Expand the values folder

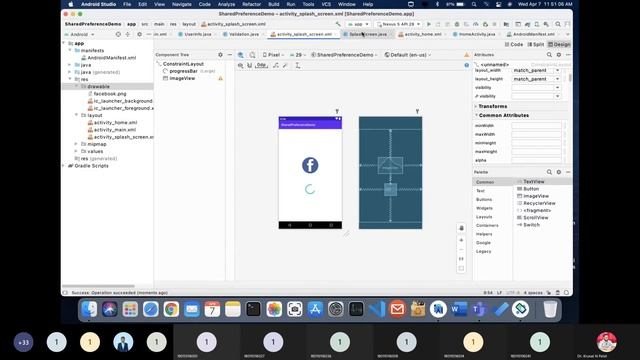(x=76, y=151)
